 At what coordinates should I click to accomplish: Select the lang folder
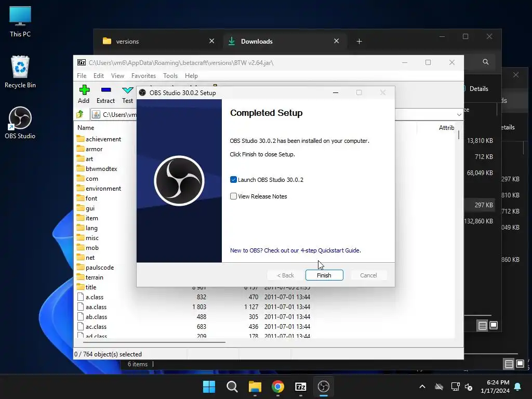87,228
